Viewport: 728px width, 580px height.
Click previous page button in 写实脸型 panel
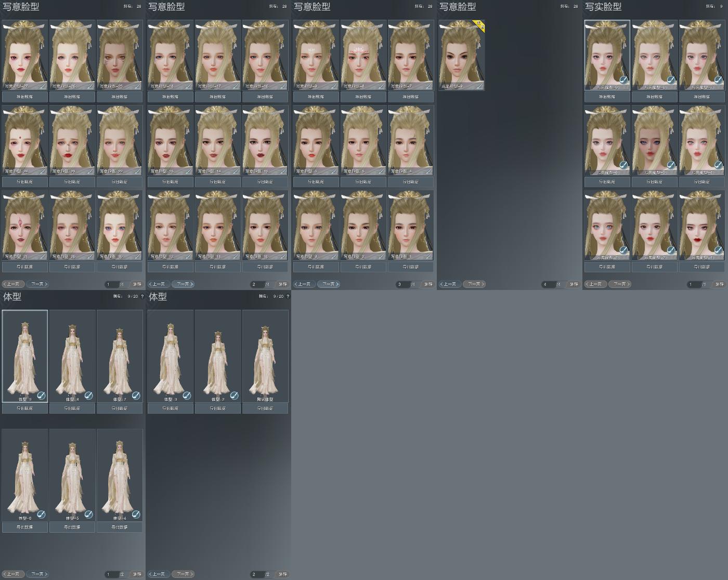596,284
